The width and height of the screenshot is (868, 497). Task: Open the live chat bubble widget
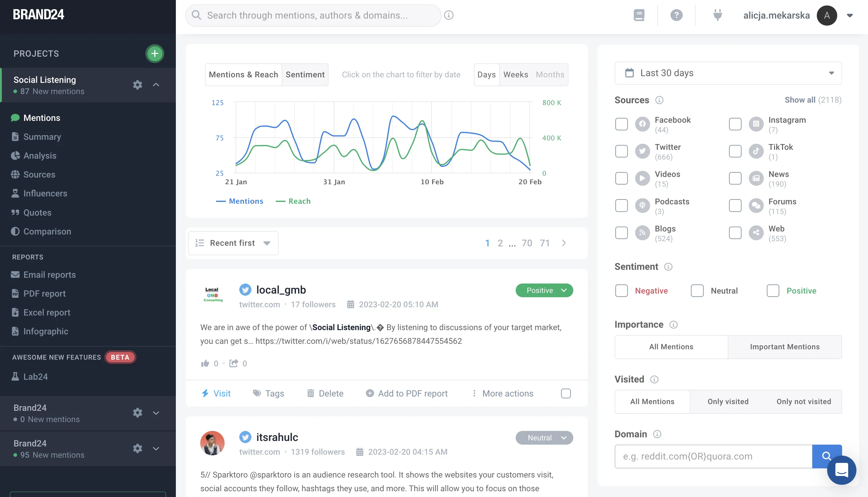(x=841, y=470)
